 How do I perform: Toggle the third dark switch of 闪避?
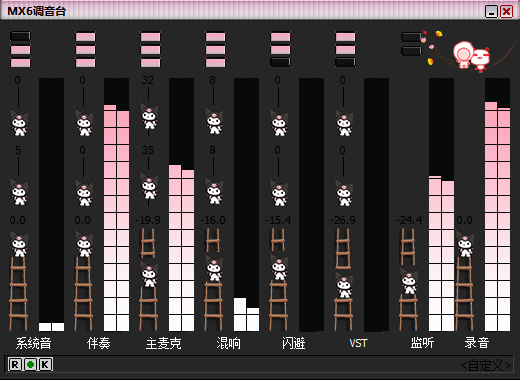pos(280,62)
